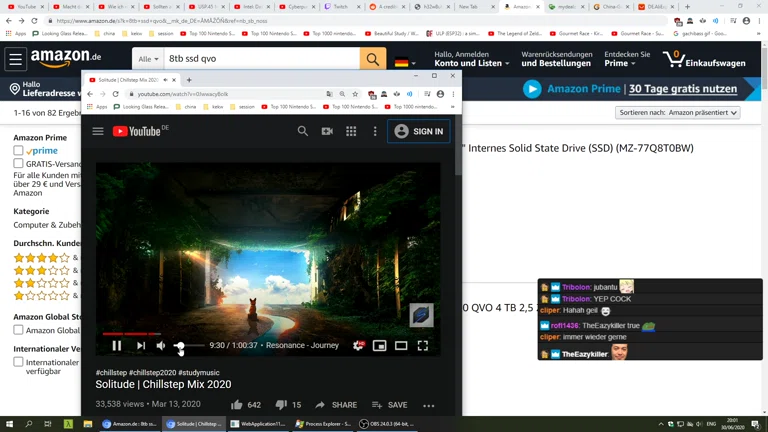
Task: Like the Solitude Chillstep video
Action: [x=237, y=405]
